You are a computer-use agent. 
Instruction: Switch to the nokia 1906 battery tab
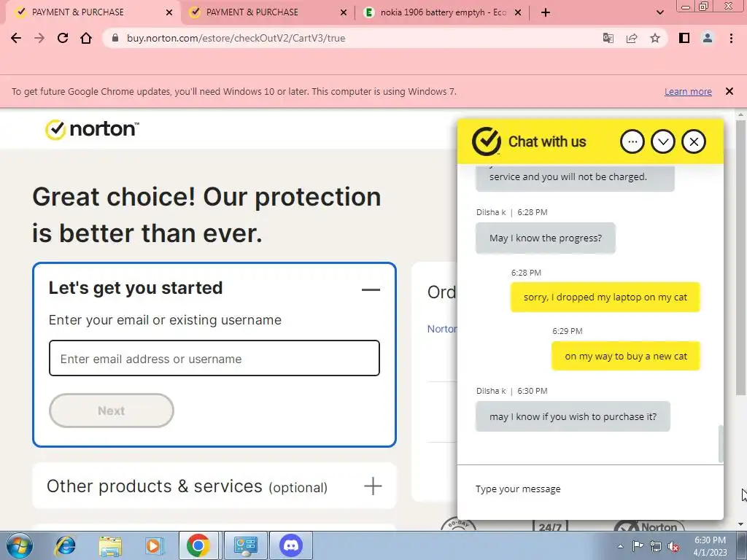click(x=443, y=12)
